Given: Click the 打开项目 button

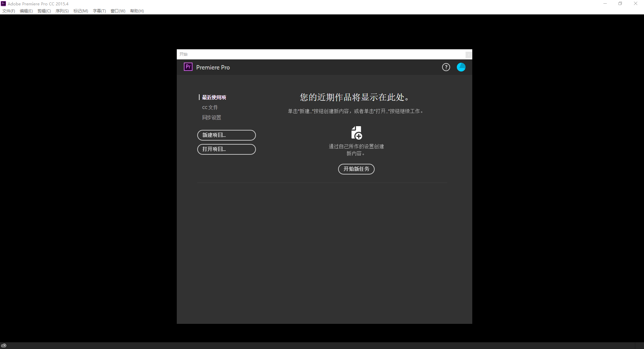Looking at the screenshot, I should point(226,149).
